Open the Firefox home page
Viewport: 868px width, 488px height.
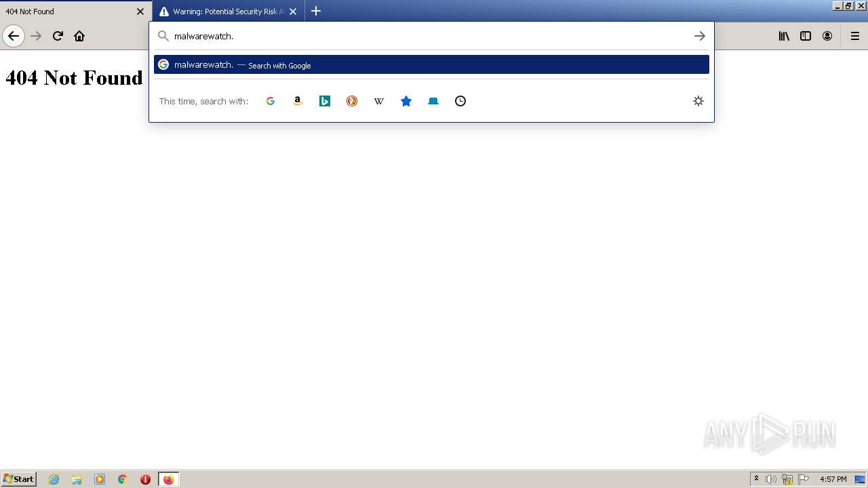pyautogui.click(x=79, y=36)
